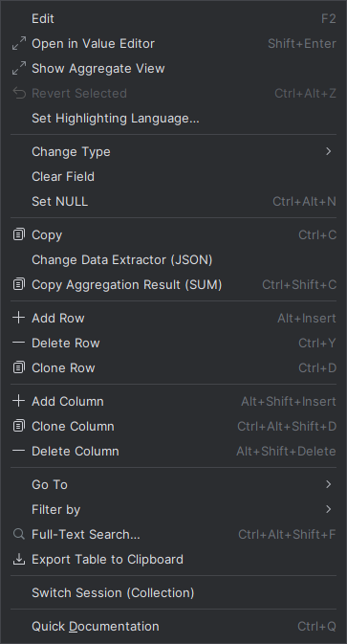Click the minus icon beside Delete Row

(x=19, y=343)
